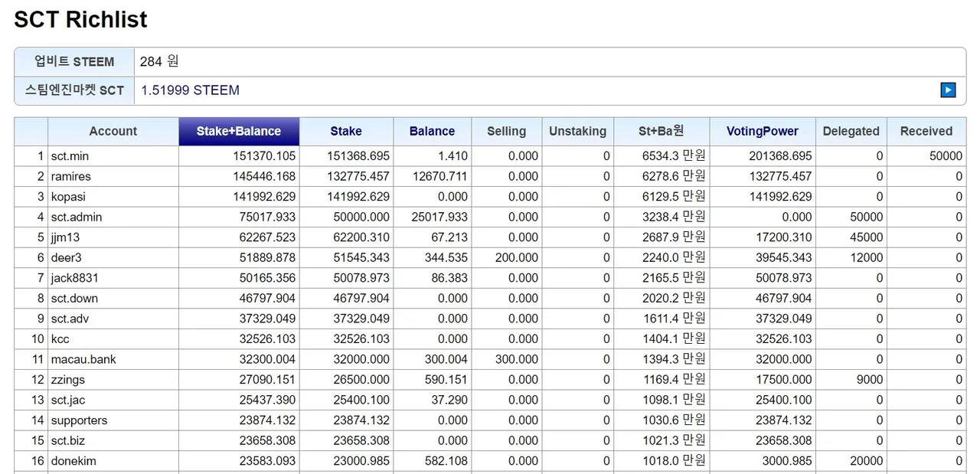Screen dimensions: 980x474
Task: Open jjm13 account entry
Action: point(65,237)
